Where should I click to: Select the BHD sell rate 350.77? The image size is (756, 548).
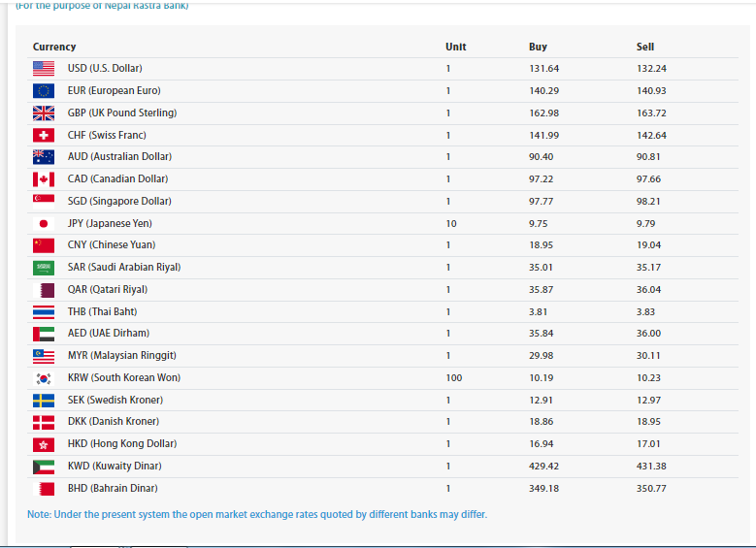coord(651,489)
